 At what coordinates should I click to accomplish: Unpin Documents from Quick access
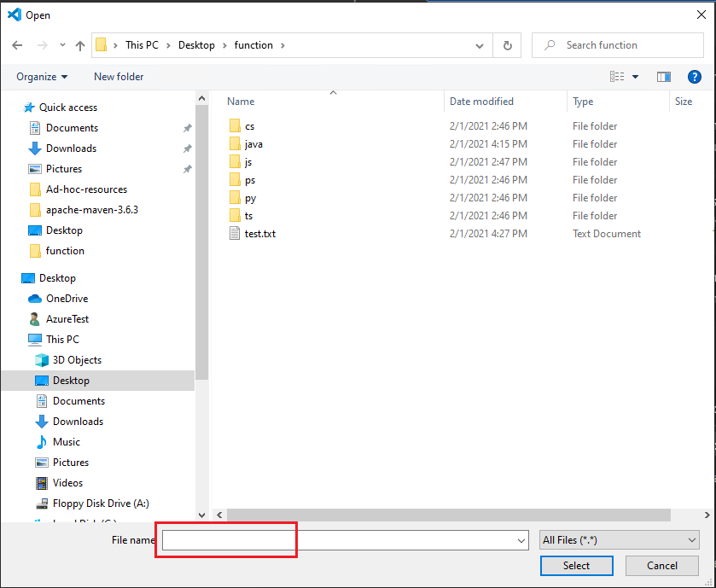pos(187,128)
